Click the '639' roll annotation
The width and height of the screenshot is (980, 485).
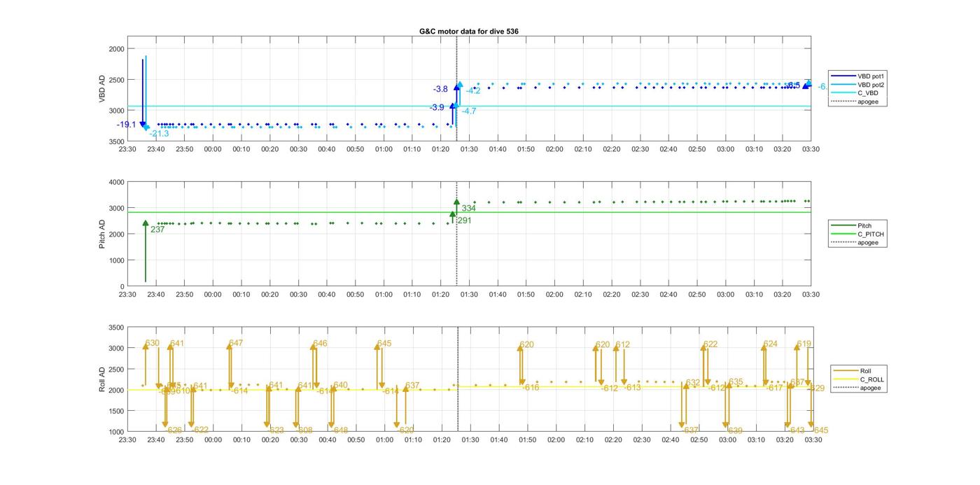tap(735, 430)
